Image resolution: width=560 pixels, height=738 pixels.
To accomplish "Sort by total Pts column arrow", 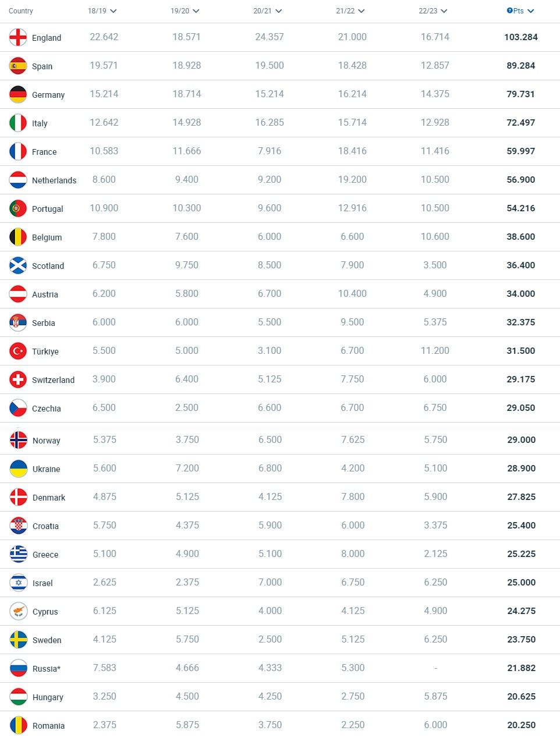I will point(530,11).
